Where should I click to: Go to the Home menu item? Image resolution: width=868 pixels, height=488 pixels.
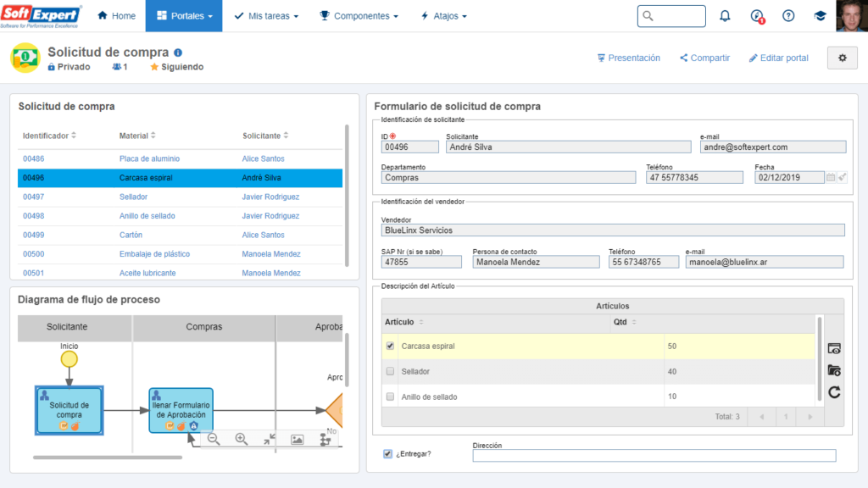pos(117,16)
